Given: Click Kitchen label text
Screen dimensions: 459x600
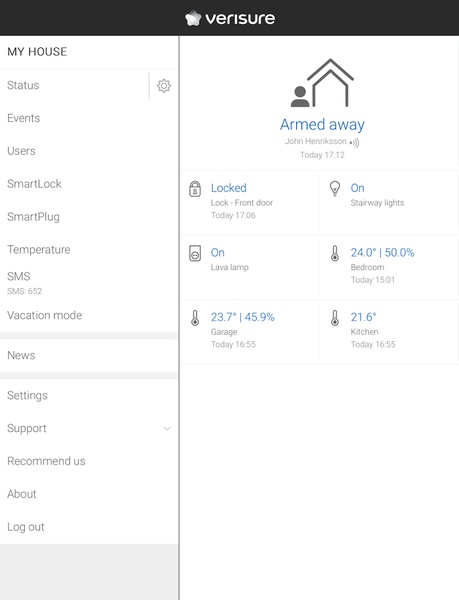Looking at the screenshot, I should (364, 332).
